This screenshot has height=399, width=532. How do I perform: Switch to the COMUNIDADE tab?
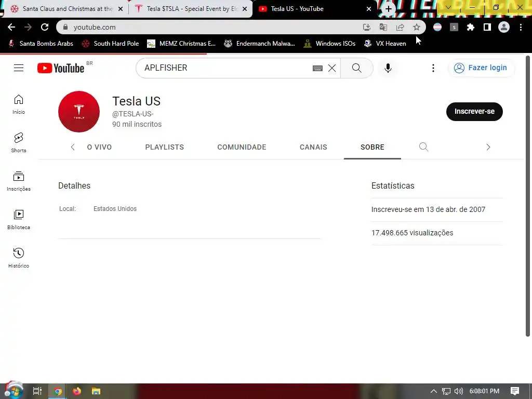tap(242, 147)
